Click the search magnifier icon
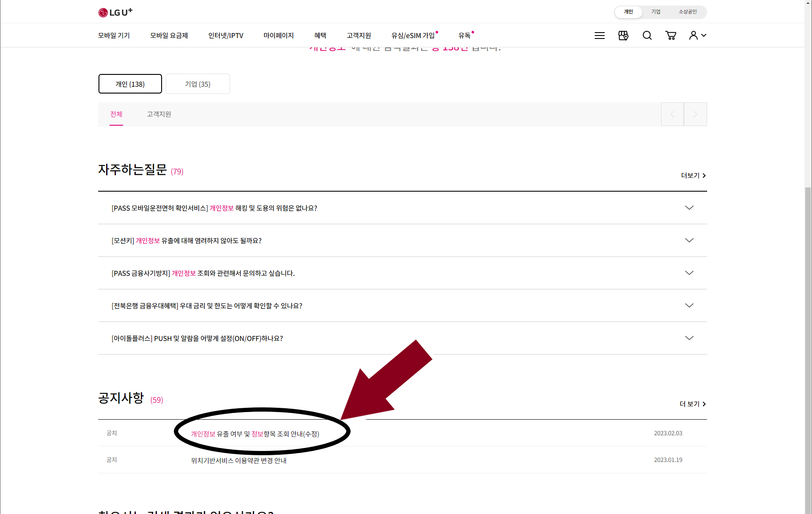This screenshot has width=812, height=514. click(647, 36)
